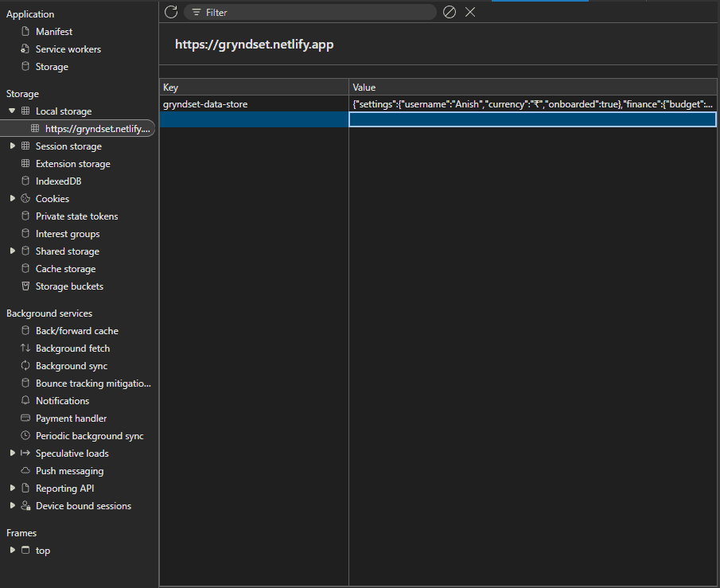Select the Cookies item
This screenshot has width=720, height=588.
pyautogui.click(x=53, y=198)
